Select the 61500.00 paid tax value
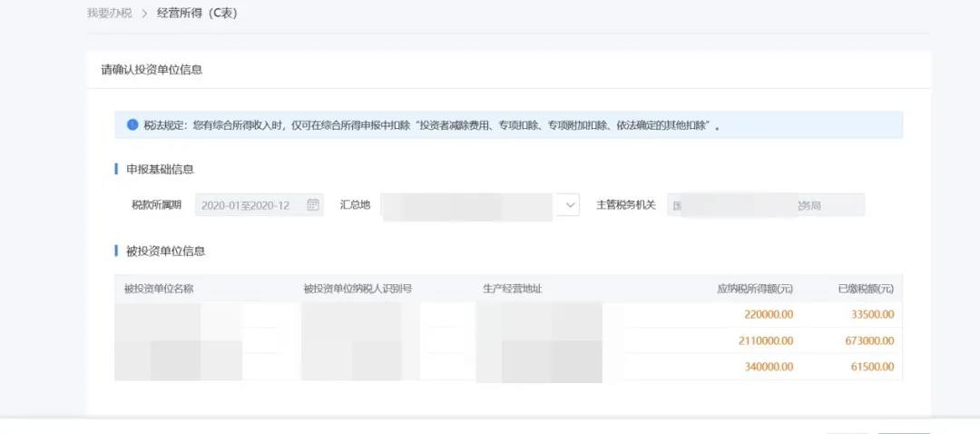 (873, 367)
